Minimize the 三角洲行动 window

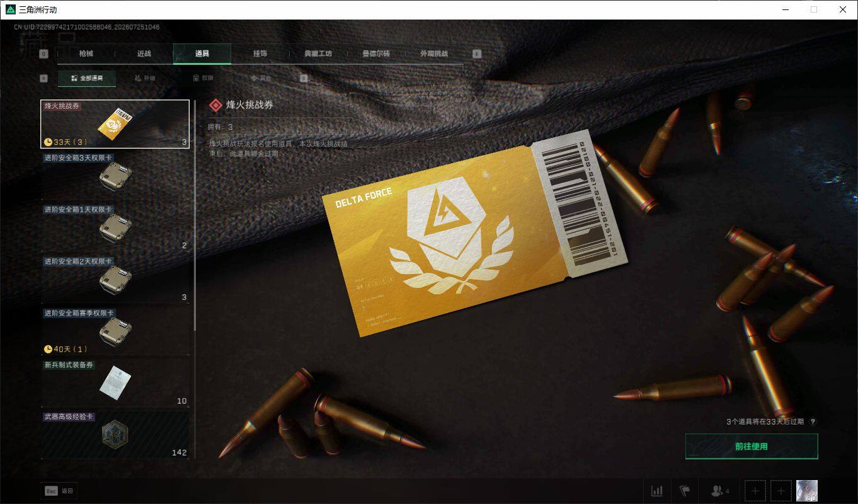[x=785, y=9]
